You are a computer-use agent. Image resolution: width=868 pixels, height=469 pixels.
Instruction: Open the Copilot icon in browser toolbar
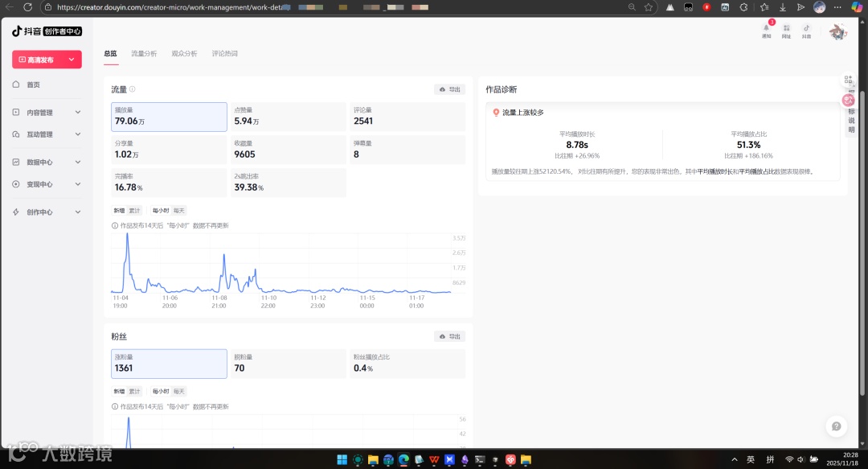(x=857, y=7)
